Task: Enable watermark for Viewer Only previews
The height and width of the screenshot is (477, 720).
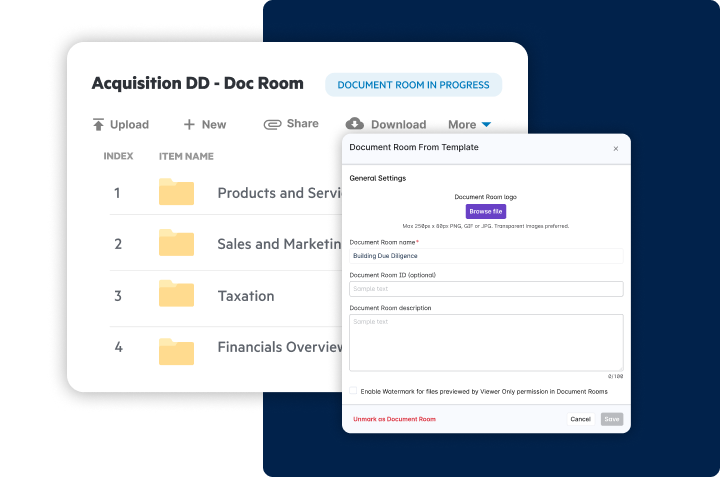Action: pos(353,391)
